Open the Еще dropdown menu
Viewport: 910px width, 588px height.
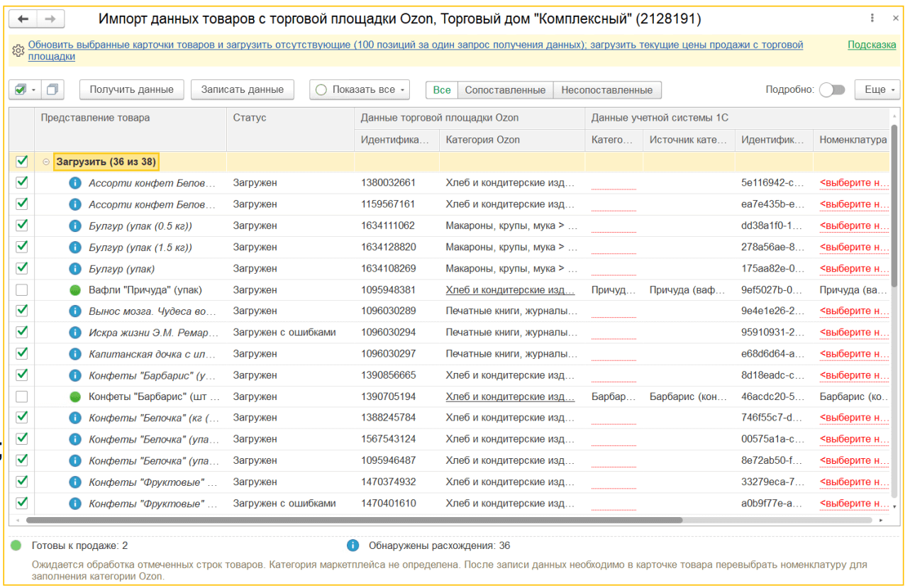(x=877, y=89)
